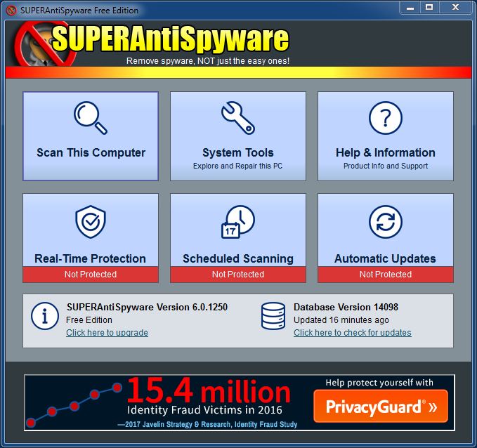Image resolution: width=477 pixels, height=448 pixels.
Task: Open Help & Information label
Action: pos(386,152)
